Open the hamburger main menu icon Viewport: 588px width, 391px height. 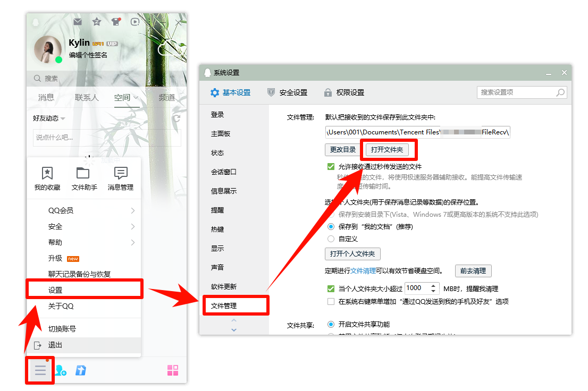[x=40, y=370]
